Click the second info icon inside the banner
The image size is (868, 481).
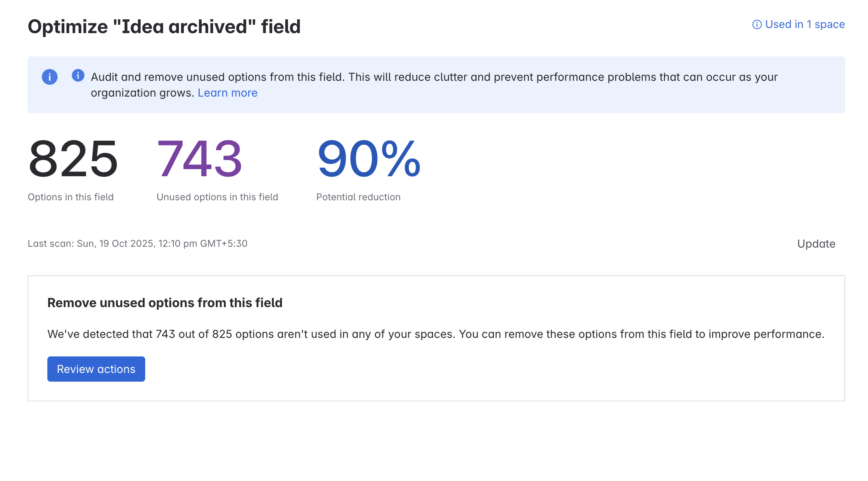[78, 76]
